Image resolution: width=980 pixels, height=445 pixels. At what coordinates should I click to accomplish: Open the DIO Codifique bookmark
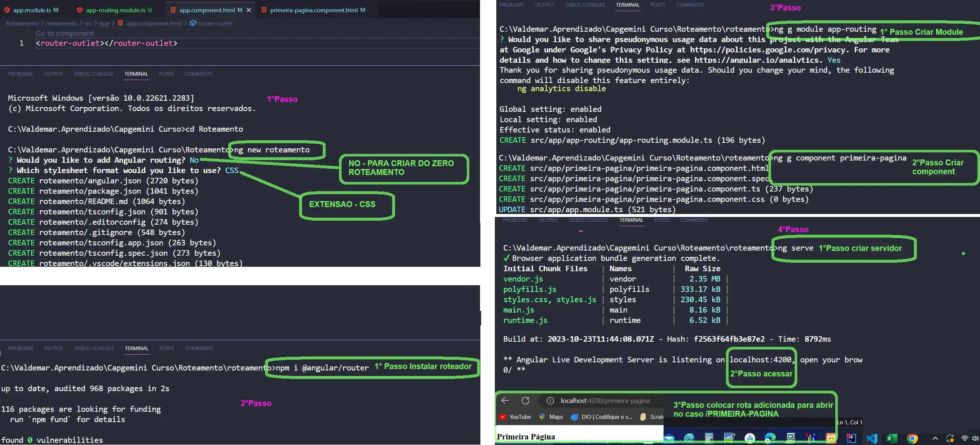coord(602,417)
